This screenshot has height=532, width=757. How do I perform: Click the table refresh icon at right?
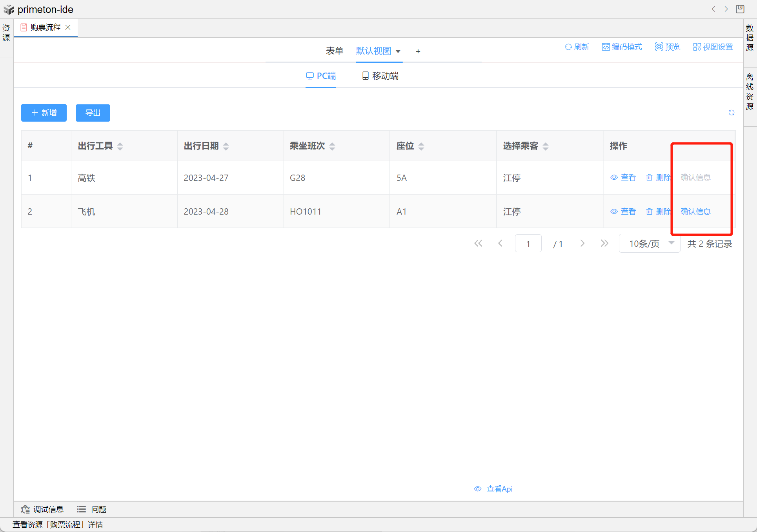731,113
